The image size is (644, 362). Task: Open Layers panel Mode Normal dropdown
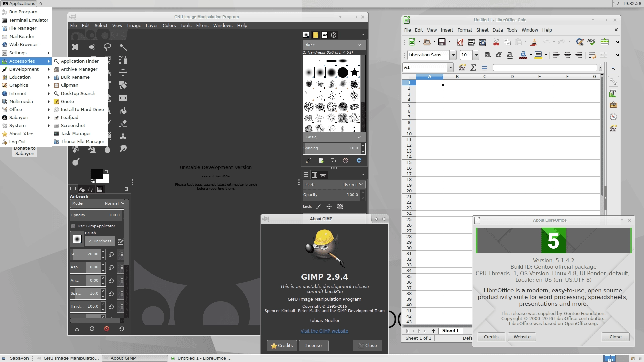pos(334,185)
